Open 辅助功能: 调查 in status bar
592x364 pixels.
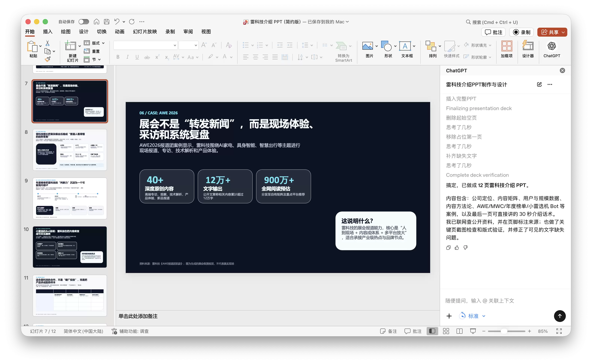point(130,331)
